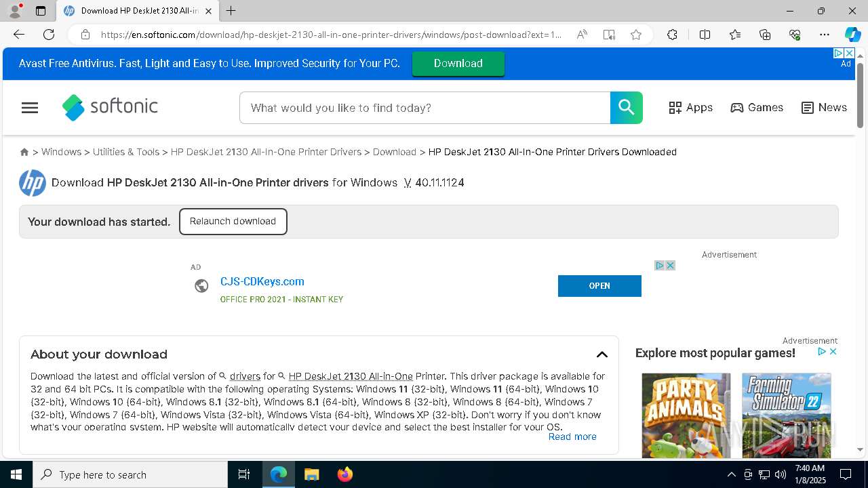Open File Explorer from taskbar
Image resolution: width=868 pixels, height=488 pixels.
point(311,474)
